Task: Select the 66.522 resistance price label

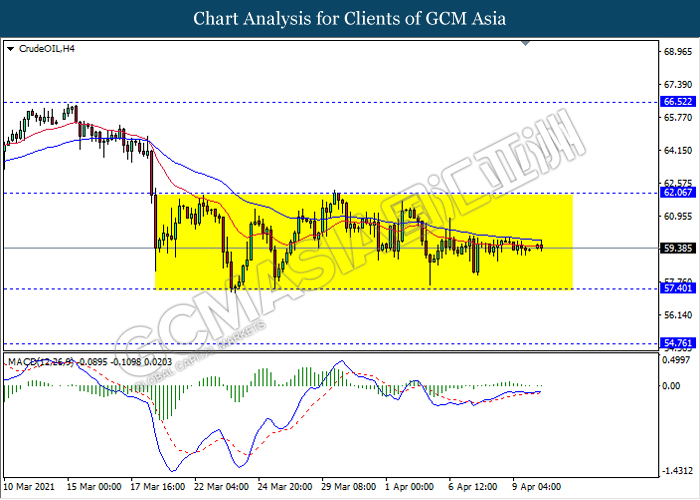Action: click(x=678, y=102)
